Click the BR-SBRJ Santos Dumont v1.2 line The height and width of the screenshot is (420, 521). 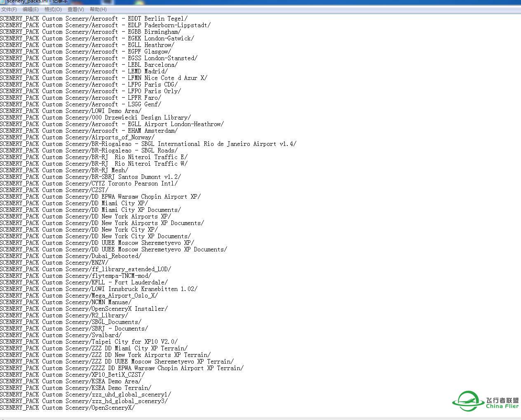pyautogui.click(x=90, y=177)
